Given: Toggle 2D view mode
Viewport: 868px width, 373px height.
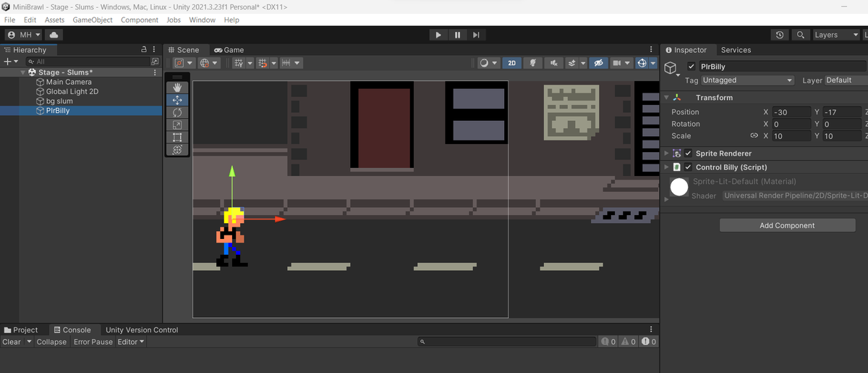Looking at the screenshot, I should pos(511,63).
